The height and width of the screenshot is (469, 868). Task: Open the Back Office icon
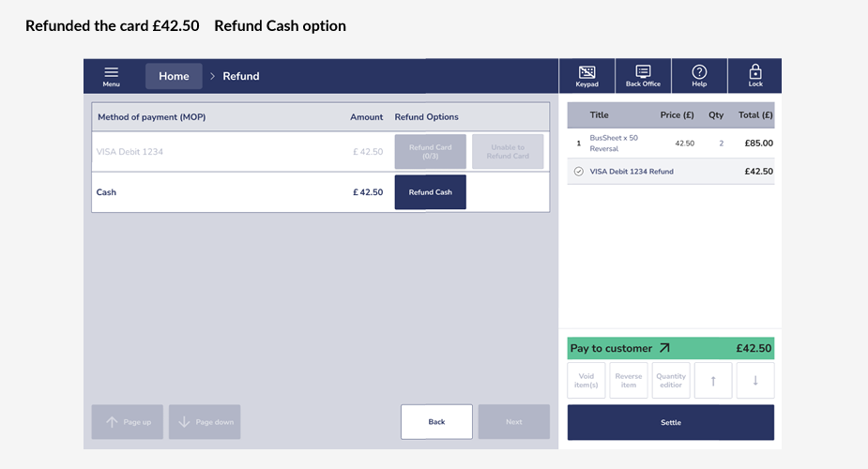point(643,76)
